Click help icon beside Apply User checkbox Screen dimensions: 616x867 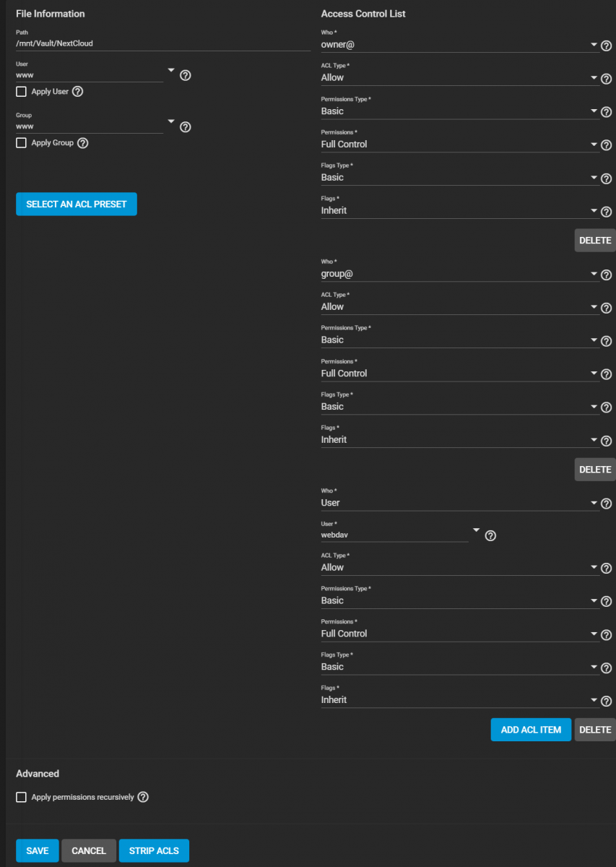point(78,92)
